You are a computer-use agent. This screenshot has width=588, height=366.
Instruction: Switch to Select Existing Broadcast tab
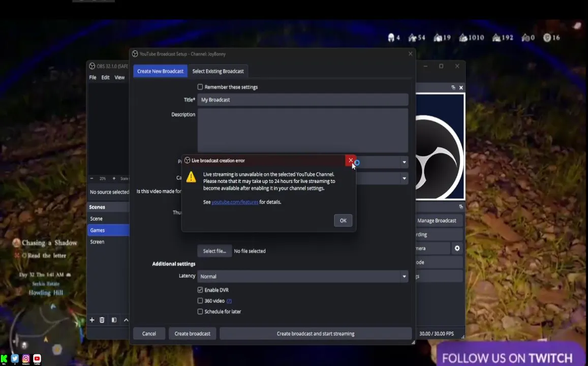pos(218,71)
